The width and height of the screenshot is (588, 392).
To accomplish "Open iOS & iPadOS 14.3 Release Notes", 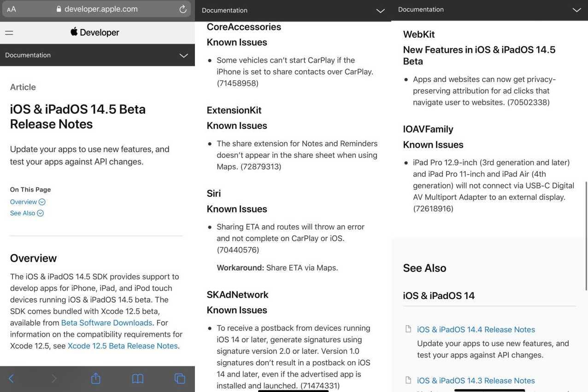I will 476,380.
